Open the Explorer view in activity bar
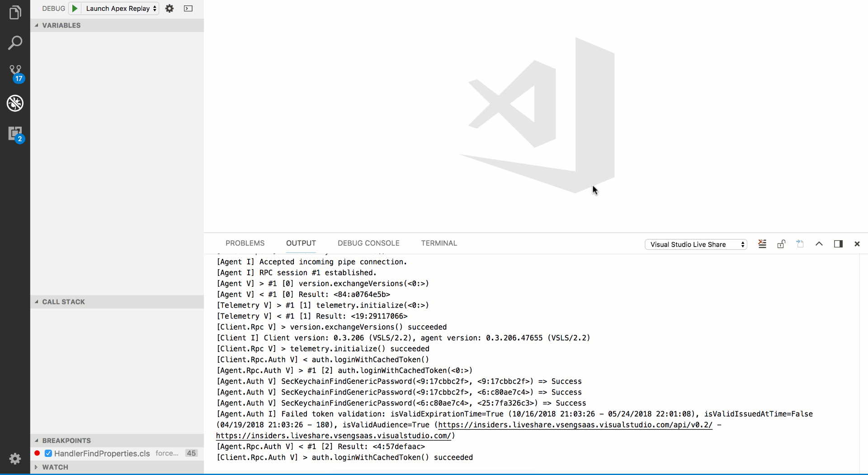Image resolution: width=868 pixels, height=475 pixels. click(x=15, y=13)
